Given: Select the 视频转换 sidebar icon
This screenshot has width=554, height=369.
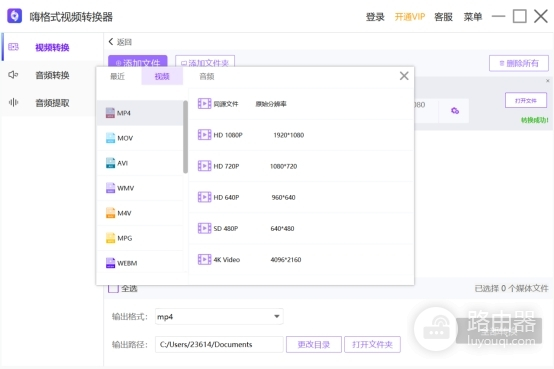Looking at the screenshot, I should [13, 47].
